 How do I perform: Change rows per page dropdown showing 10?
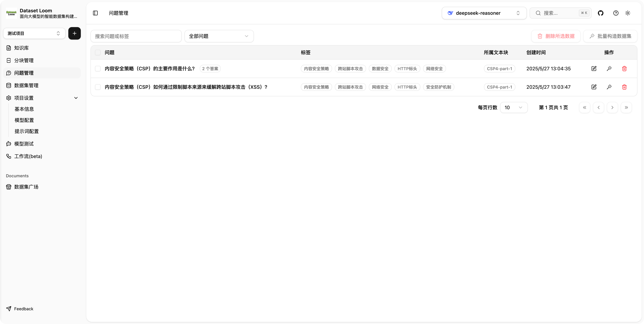pos(514,107)
